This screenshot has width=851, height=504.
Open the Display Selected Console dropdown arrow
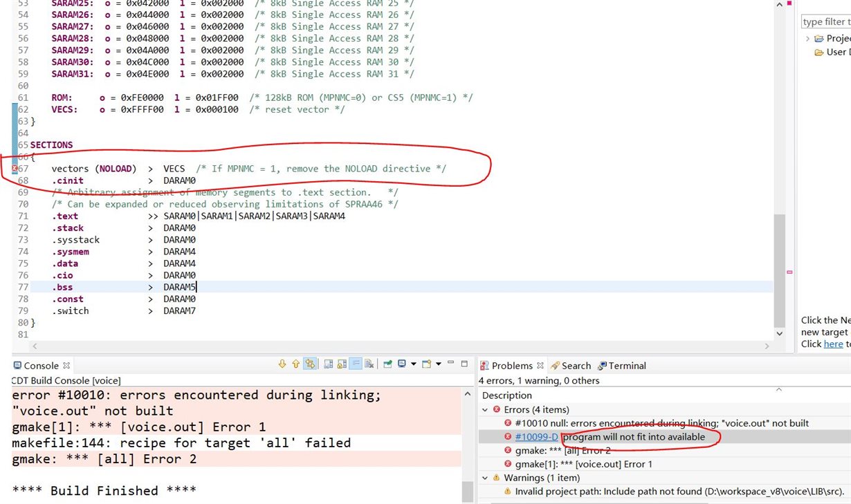coord(413,364)
